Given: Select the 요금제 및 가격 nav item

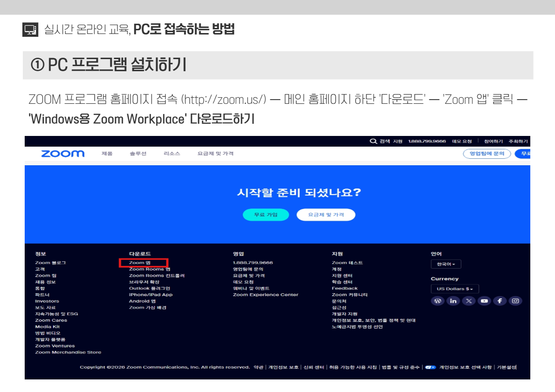Looking at the screenshot, I should coord(215,154).
